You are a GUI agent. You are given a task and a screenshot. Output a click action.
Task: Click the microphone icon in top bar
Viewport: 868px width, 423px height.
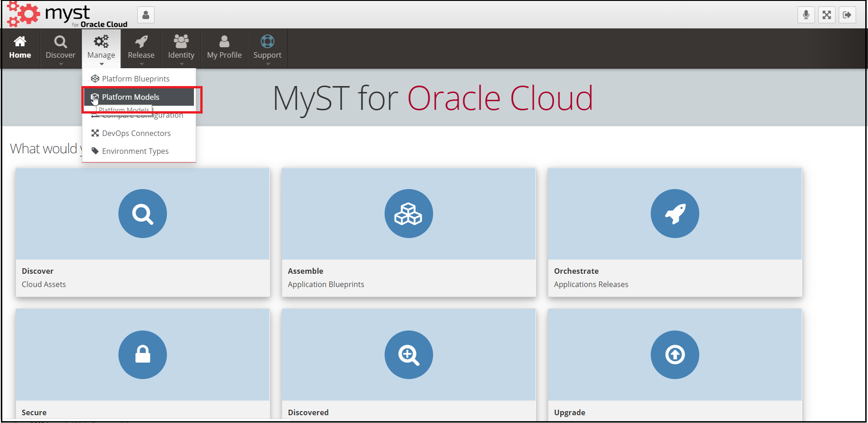click(806, 15)
